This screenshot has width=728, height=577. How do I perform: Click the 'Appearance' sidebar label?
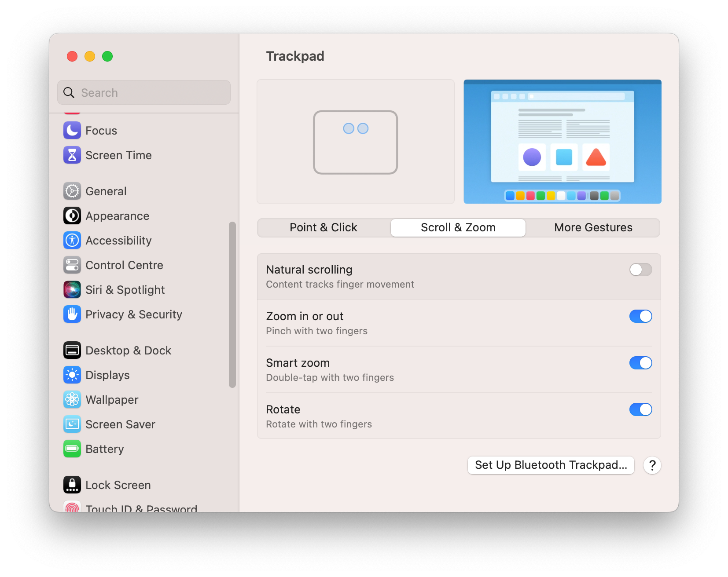(x=117, y=216)
